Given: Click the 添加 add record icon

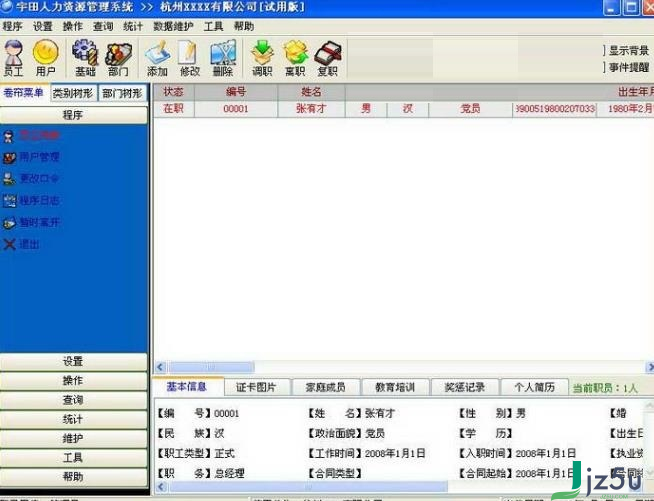Looking at the screenshot, I should click(157, 58).
